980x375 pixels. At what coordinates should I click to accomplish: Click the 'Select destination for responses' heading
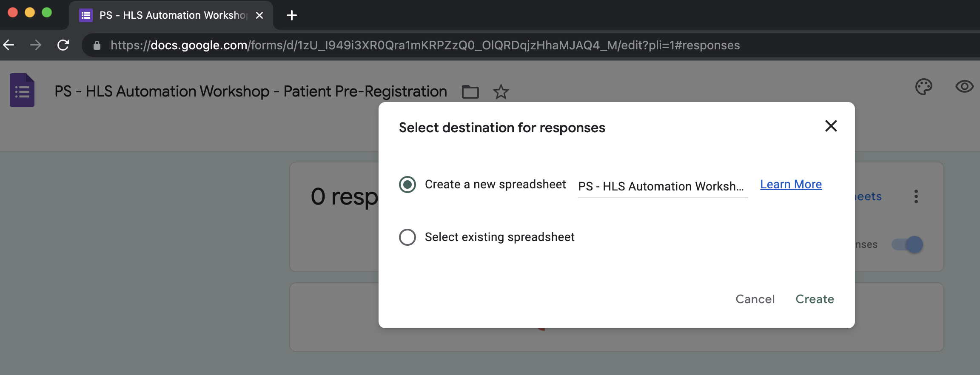tap(502, 128)
